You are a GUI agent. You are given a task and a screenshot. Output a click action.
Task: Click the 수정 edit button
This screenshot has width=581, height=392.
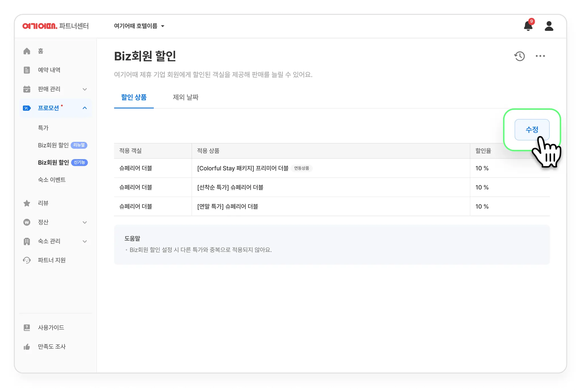(x=532, y=130)
